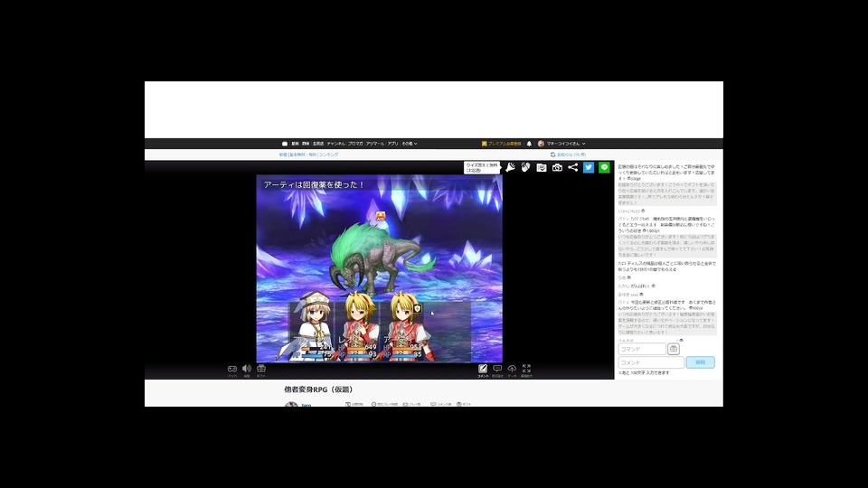Enlarge the game screen with fullscreen icon
This screenshot has height=488, width=868.
pyautogui.click(x=526, y=369)
